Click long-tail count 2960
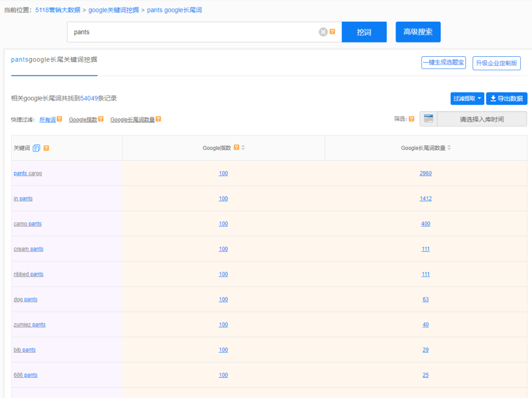Viewport: 532px width, 398px height. 426,173
